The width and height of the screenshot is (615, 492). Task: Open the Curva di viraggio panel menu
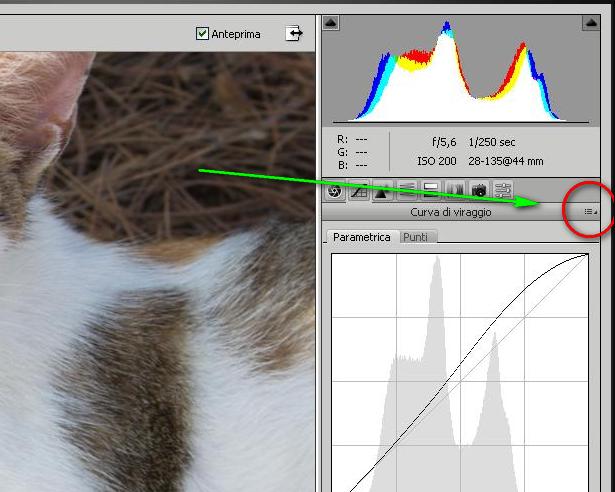[x=591, y=212]
